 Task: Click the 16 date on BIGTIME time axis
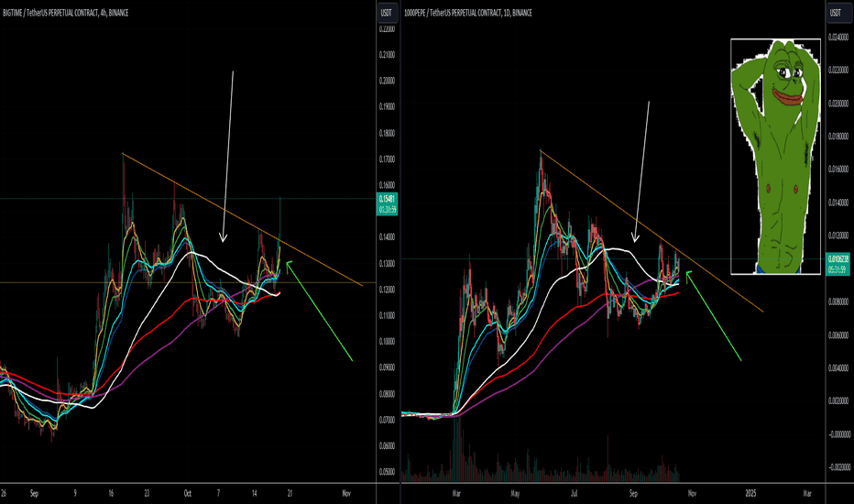pyautogui.click(x=111, y=494)
